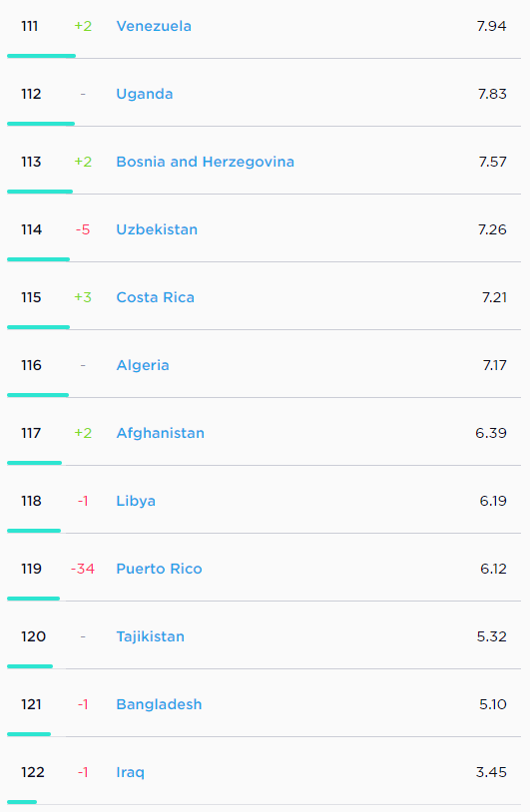This screenshot has height=812, width=530.
Task: Click Venezuela's teal speed bar
Action: click(x=42, y=56)
